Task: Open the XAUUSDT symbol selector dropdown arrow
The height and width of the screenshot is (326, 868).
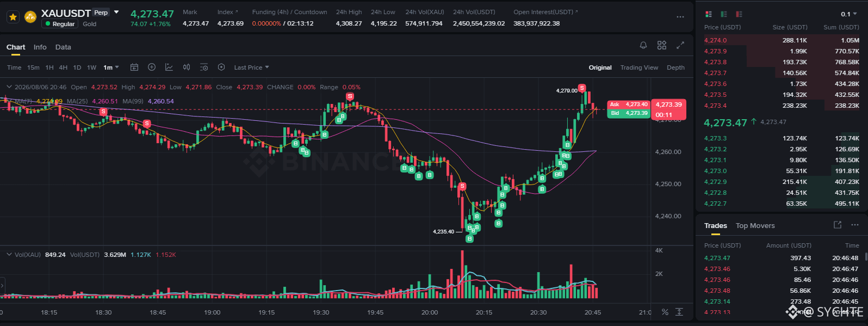Action: coord(116,13)
